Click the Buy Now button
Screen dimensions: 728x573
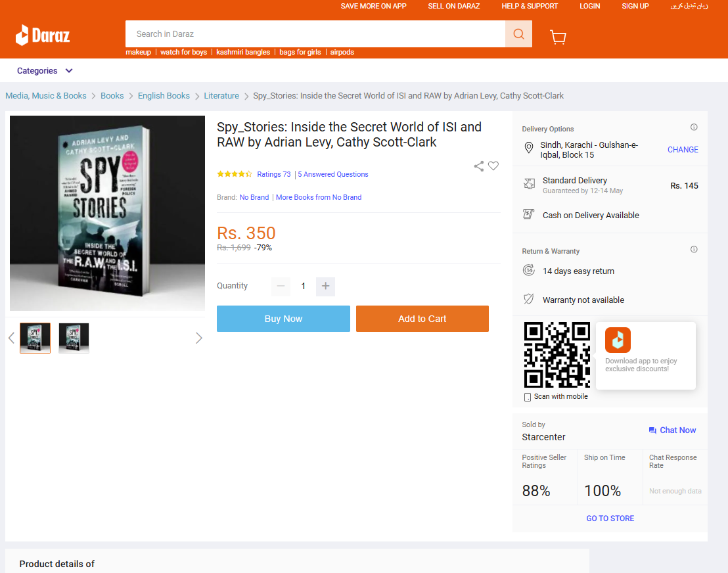pos(283,319)
